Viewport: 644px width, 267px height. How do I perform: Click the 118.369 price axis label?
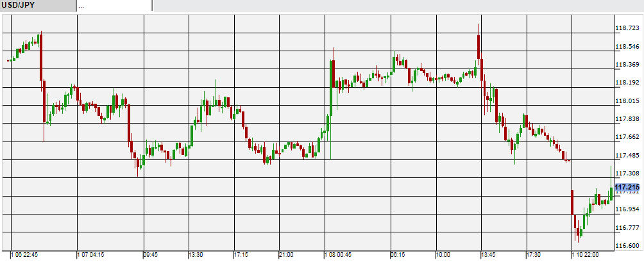click(627, 65)
